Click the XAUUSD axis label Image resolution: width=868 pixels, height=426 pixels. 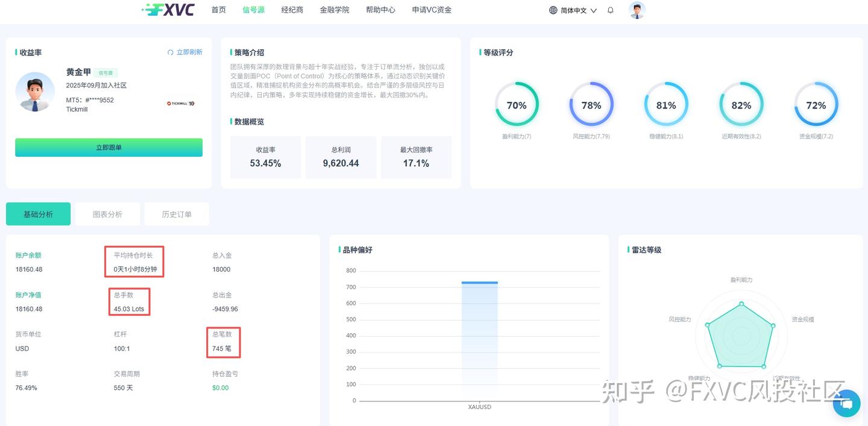(x=480, y=407)
